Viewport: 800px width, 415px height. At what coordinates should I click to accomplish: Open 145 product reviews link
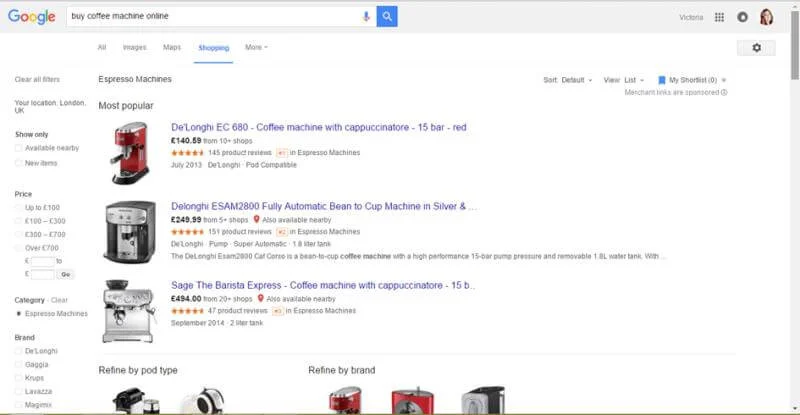point(239,153)
